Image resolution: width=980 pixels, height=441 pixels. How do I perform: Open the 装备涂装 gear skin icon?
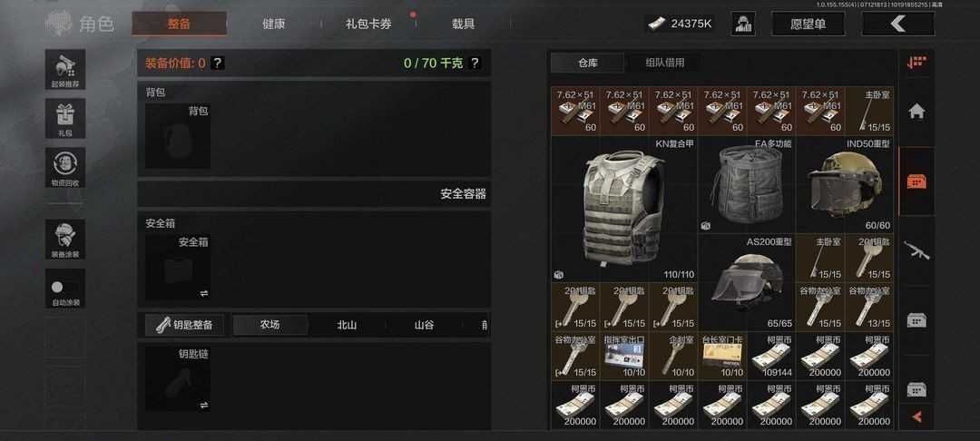click(x=65, y=240)
